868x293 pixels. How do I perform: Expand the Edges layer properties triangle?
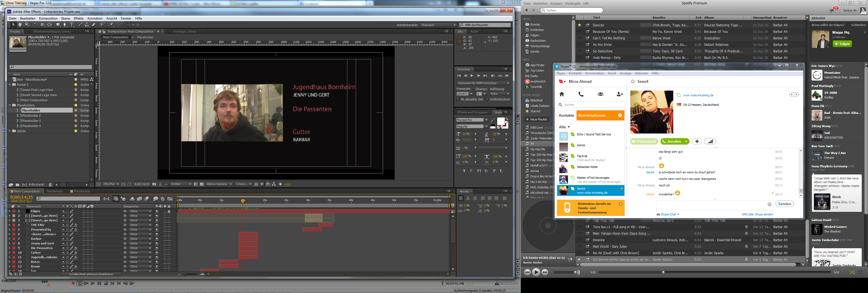9,211
